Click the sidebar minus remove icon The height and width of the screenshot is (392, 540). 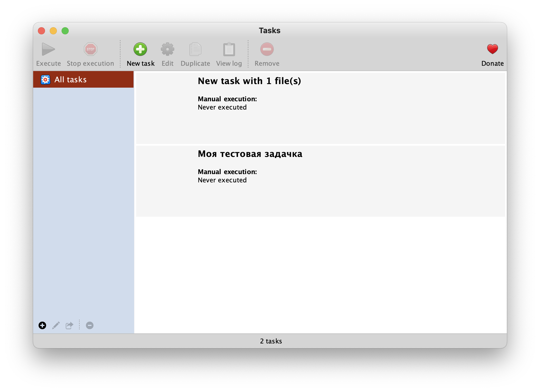(90, 325)
